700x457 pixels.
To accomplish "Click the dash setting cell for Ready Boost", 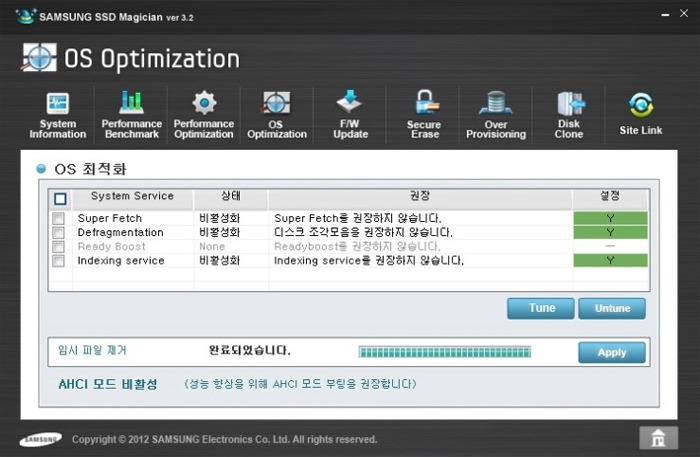I will pos(610,246).
